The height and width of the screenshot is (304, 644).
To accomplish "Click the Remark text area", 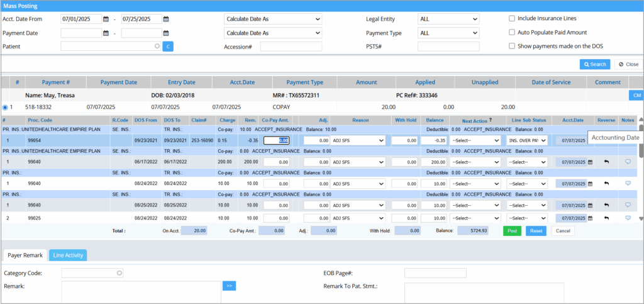I will point(142,292).
